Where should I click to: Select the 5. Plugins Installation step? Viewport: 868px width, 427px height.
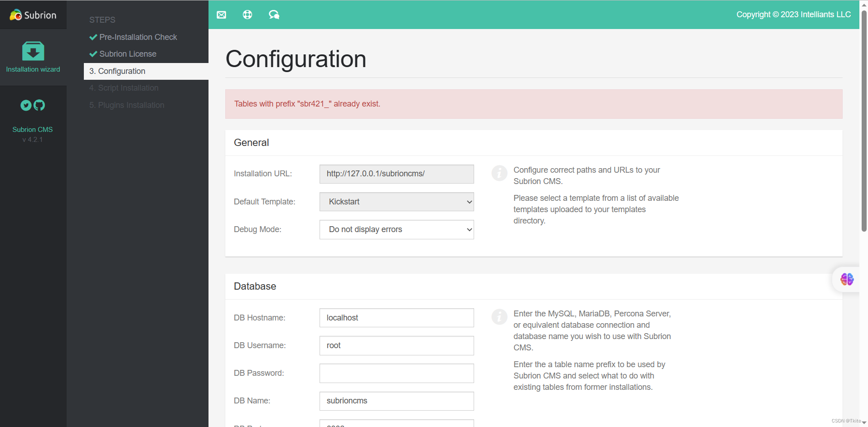[x=127, y=105]
